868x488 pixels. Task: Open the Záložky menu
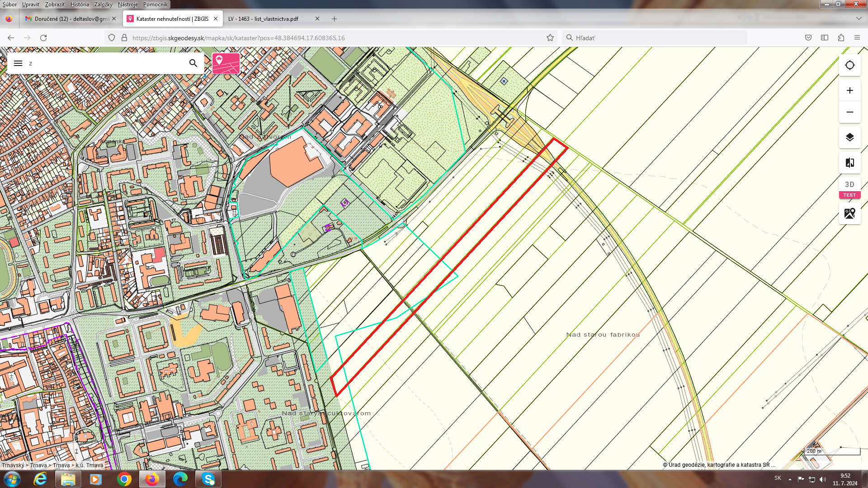(103, 5)
